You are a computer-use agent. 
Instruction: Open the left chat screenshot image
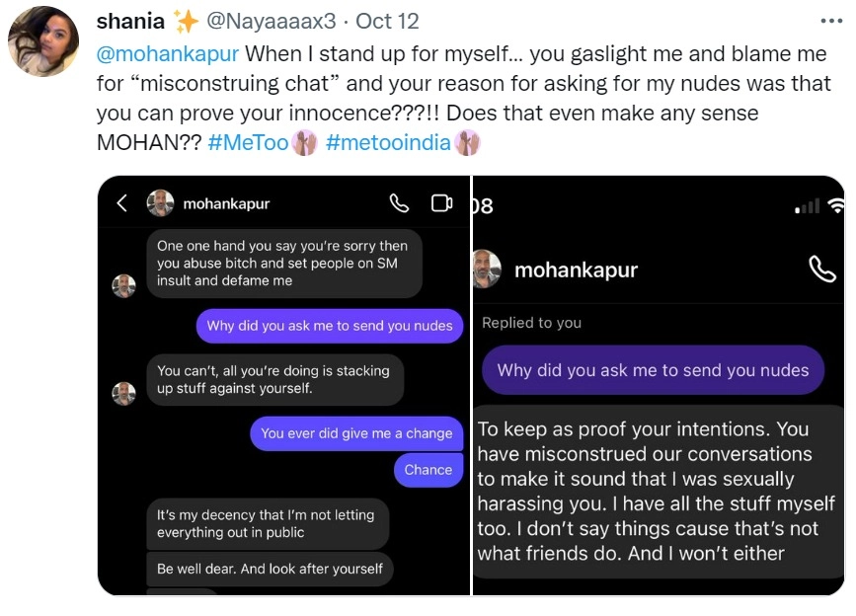pyautogui.click(x=283, y=395)
